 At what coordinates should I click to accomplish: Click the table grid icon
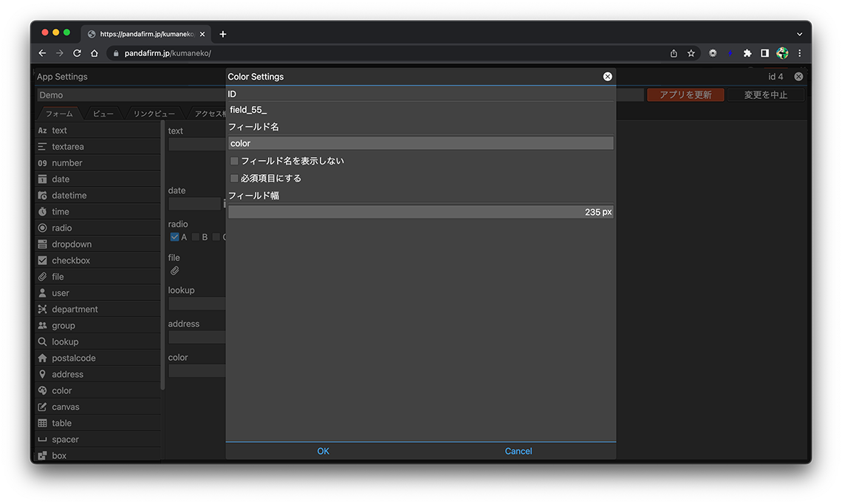click(43, 423)
